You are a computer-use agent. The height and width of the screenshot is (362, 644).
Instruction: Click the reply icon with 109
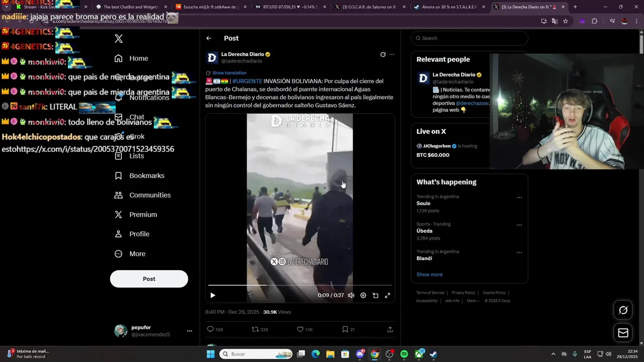point(215,329)
